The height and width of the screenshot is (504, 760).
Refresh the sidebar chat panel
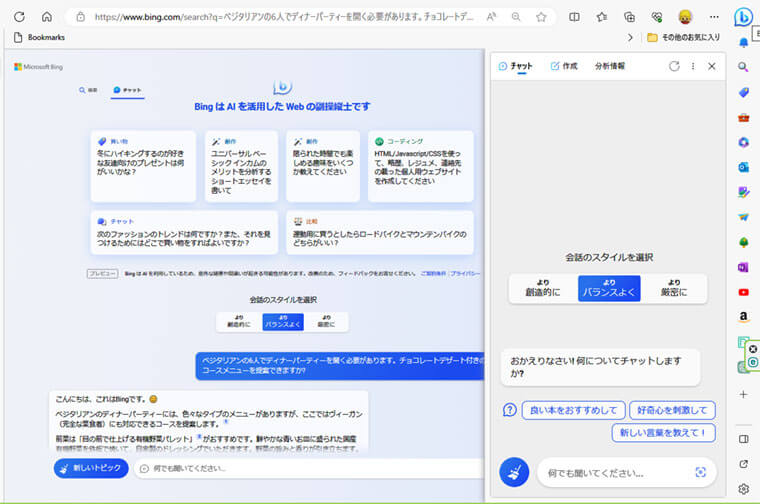pos(674,66)
